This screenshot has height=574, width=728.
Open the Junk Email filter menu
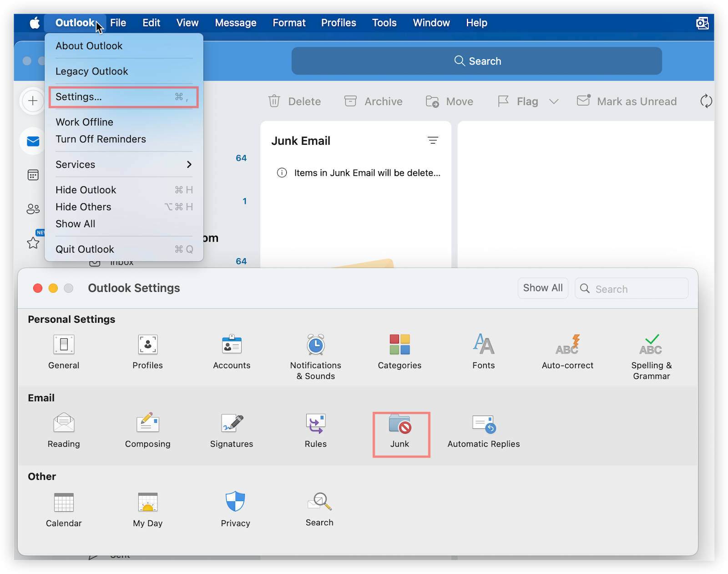point(433,141)
